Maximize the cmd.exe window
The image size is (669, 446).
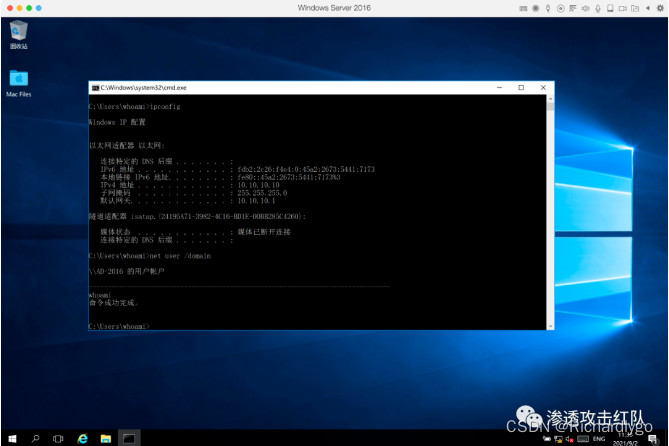521,87
